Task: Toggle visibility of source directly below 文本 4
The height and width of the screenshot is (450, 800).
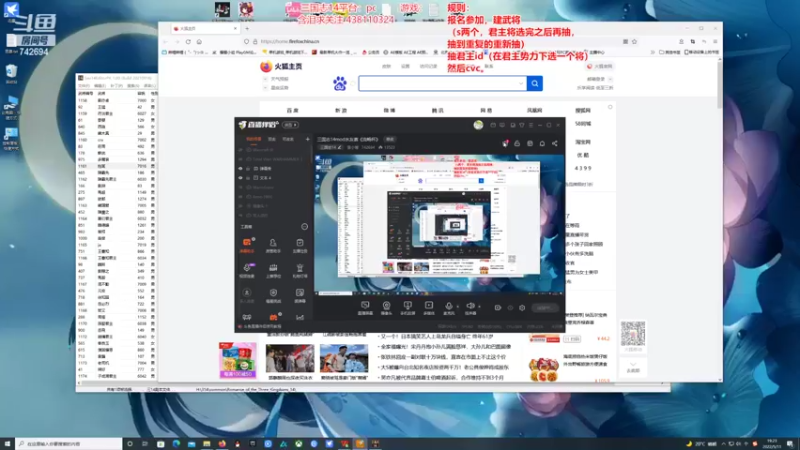Action: point(241,187)
